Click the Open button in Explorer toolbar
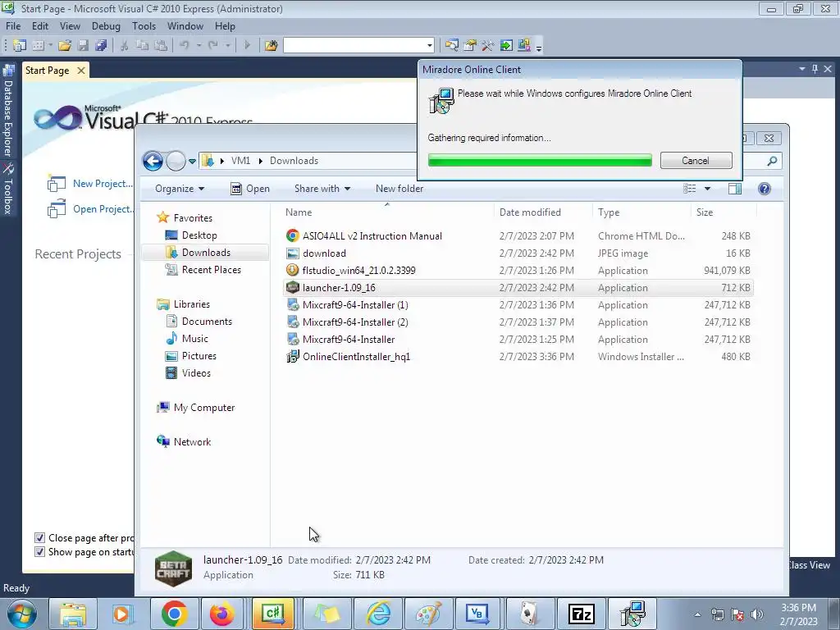The image size is (840, 630). pos(250,189)
